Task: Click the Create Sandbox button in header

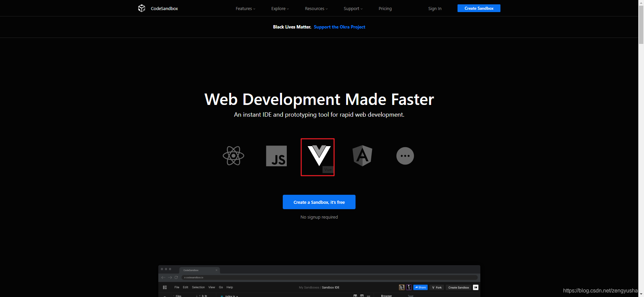Action: pos(479,8)
